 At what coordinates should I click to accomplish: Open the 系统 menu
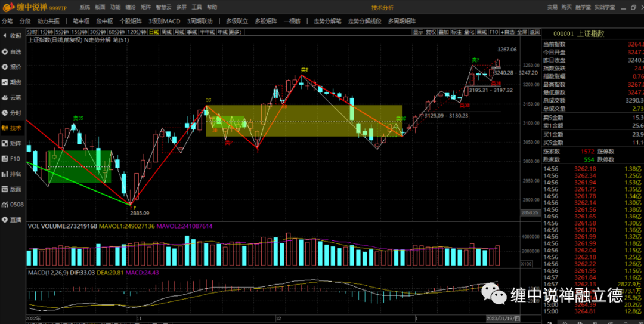point(85,7)
